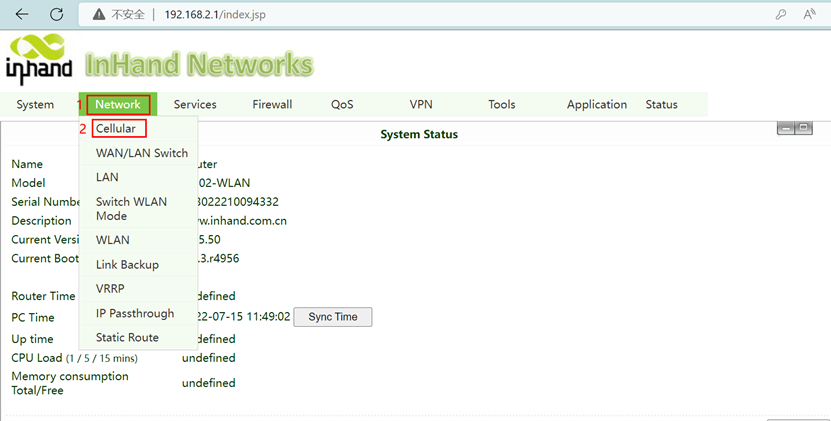Image resolution: width=831 pixels, height=421 pixels.
Task: Click the Memory consumption undefined value
Action: (x=209, y=383)
